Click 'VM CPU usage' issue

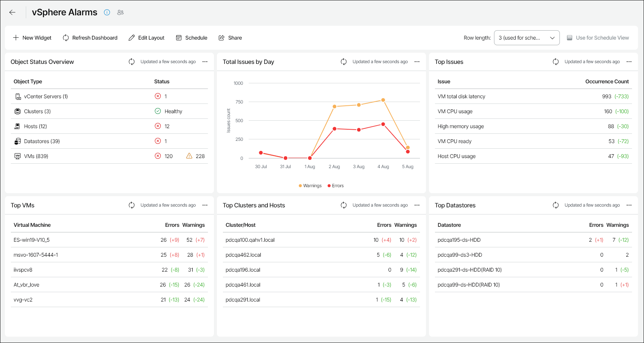pos(455,111)
